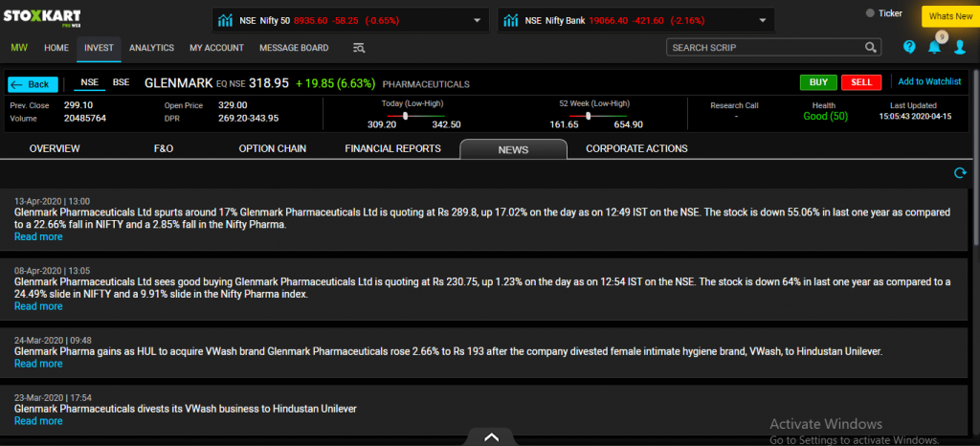Open the MESSAGE BOARD menu
980x446 pixels.
[x=294, y=48]
